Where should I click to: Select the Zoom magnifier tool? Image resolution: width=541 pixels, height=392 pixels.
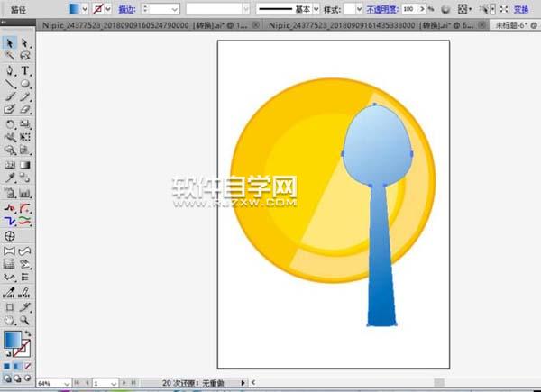tap(24, 319)
